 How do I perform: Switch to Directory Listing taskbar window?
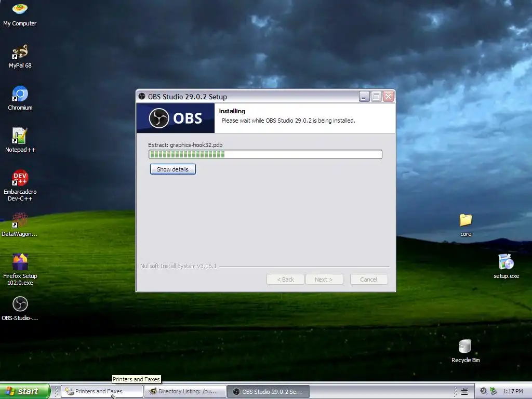[185, 391]
